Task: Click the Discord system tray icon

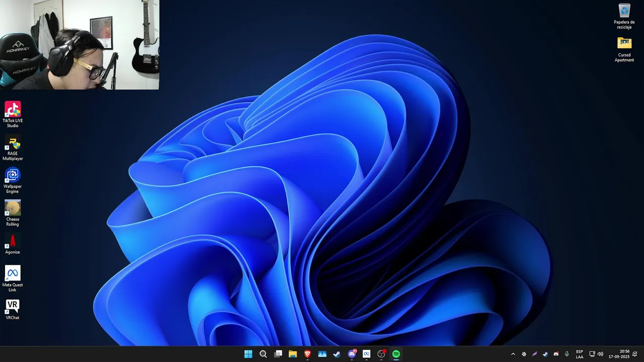Action: pos(556,354)
